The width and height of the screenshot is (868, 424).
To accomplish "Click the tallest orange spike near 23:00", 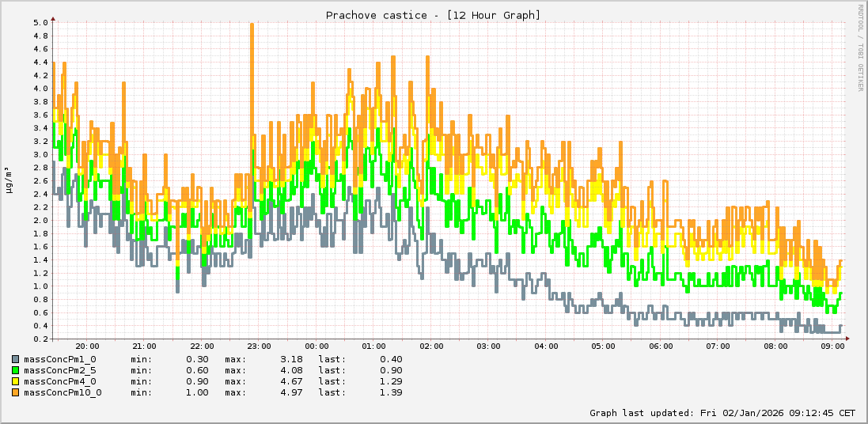I will (x=252, y=25).
